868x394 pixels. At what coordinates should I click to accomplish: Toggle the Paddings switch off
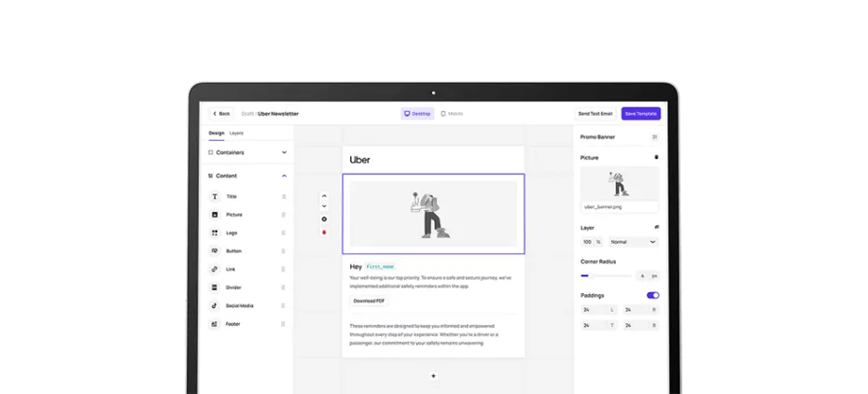652,295
